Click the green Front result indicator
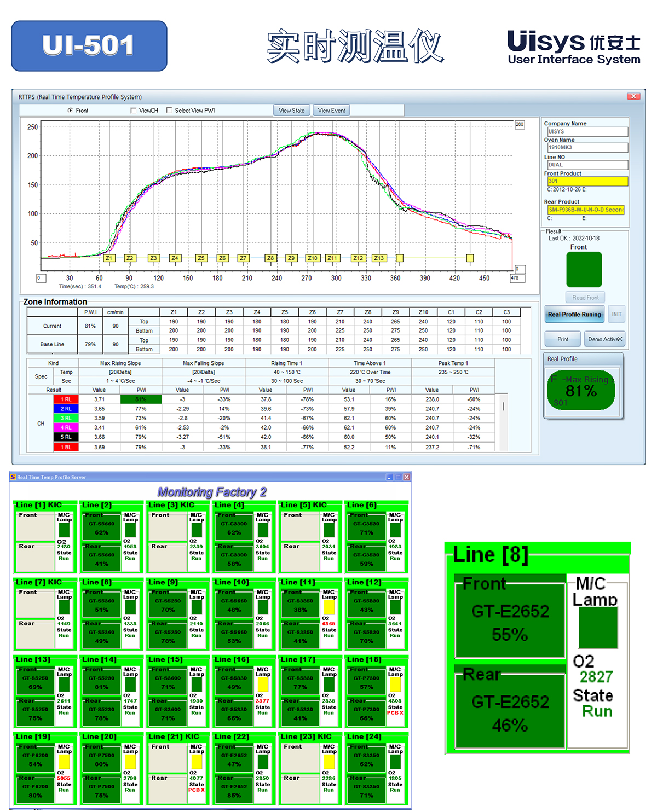The width and height of the screenshot is (657, 812). (584, 269)
